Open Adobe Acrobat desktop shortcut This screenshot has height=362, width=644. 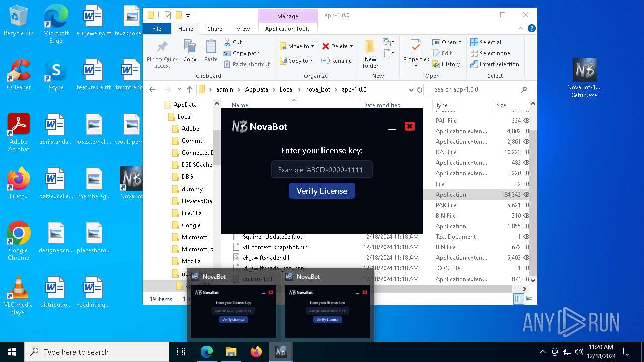coord(19,133)
